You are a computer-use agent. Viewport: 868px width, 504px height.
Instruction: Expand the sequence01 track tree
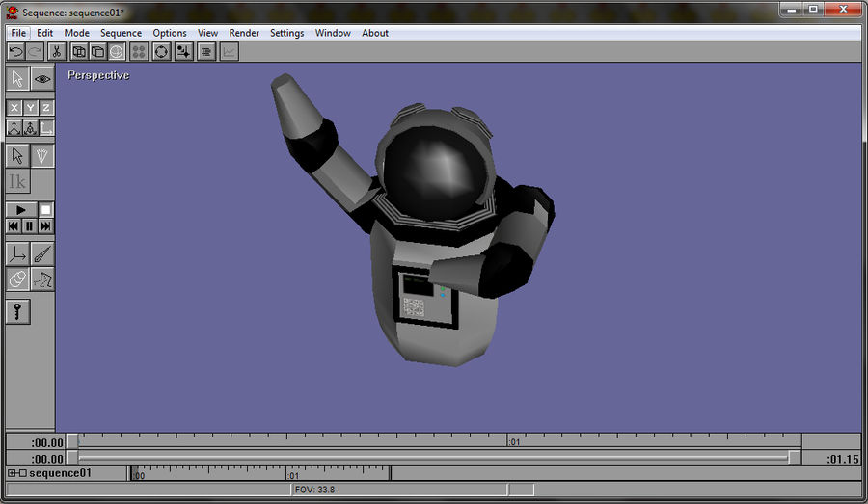[x=11, y=473]
